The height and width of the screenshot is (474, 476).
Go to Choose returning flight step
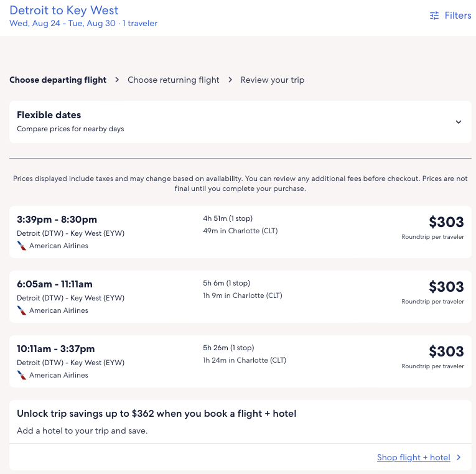pos(174,80)
